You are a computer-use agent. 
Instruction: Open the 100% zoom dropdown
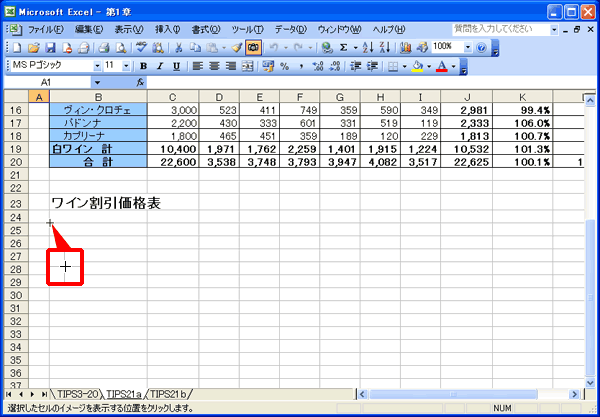pyautogui.click(x=468, y=47)
